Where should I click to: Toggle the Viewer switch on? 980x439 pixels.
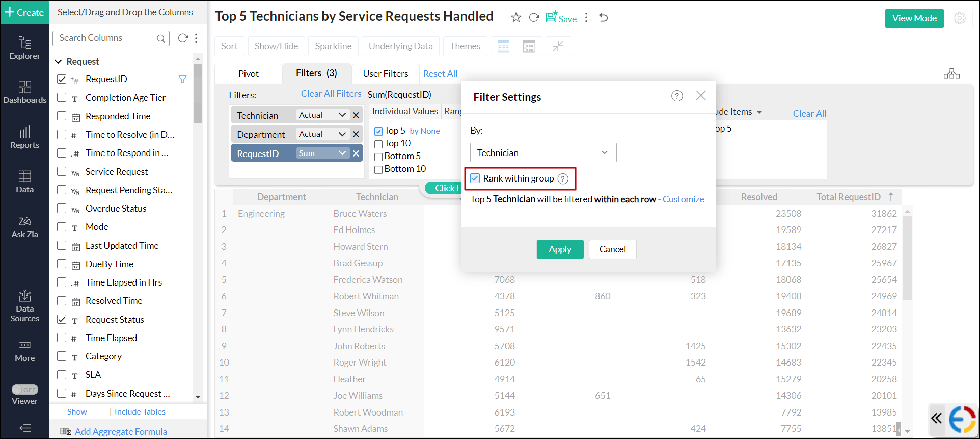25,390
